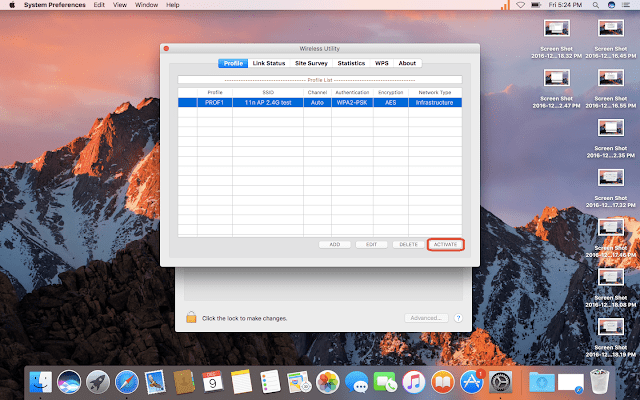Open the Edit menu
640x400 pixels.
click(x=99, y=5)
